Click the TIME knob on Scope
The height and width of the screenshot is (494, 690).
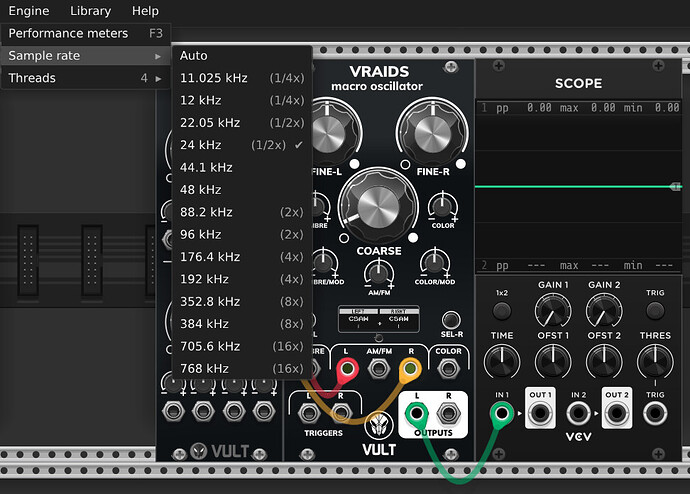pos(502,362)
